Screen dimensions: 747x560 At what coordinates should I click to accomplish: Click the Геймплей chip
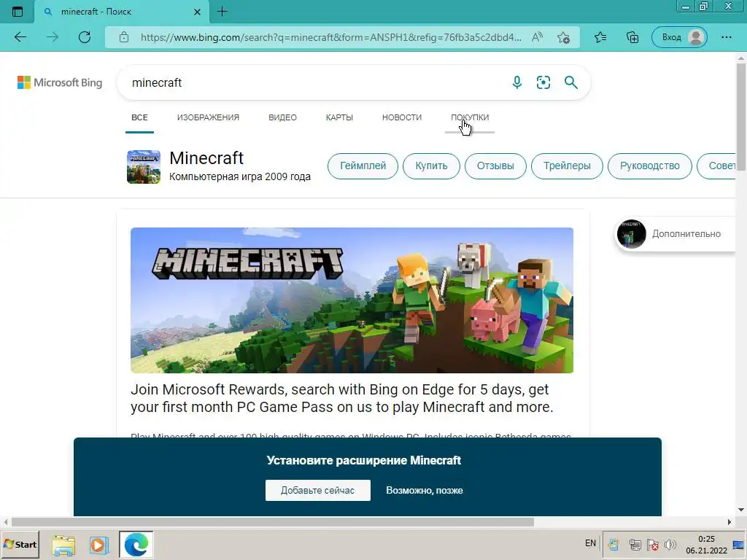click(x=363, y=166)
